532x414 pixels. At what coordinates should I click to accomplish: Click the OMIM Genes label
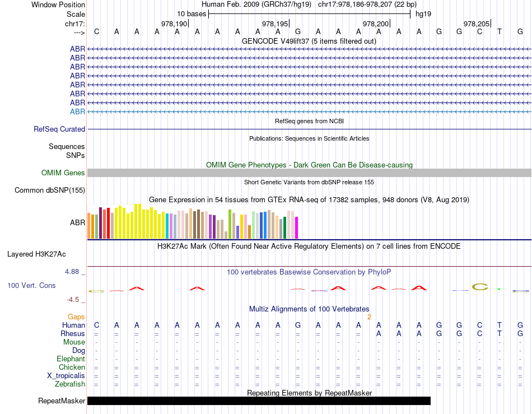63,173
